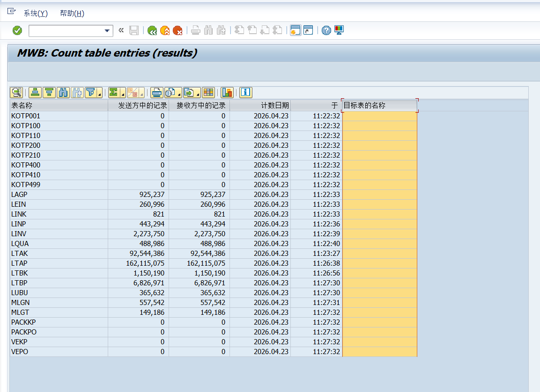Image resolution: width=540 pixels, height=392 pixels.
Task: Sort ascending in ALV toolbar
Action: pos(35,93)
